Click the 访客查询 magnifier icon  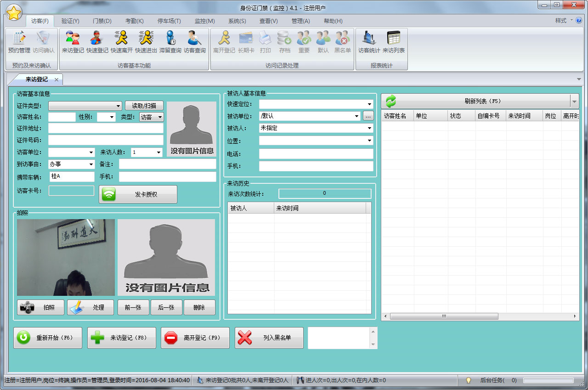point(194,42)
